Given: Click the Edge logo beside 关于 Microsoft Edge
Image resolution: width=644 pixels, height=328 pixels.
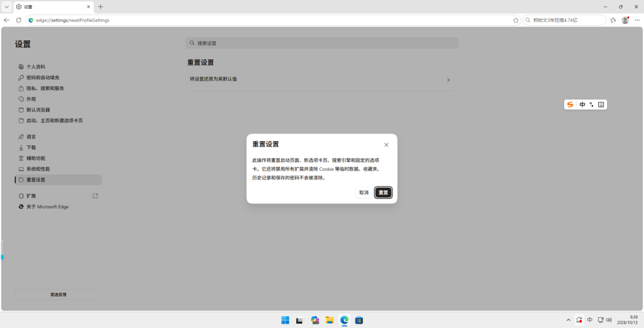Looking at the screenshot, I should tap(21, 206).
